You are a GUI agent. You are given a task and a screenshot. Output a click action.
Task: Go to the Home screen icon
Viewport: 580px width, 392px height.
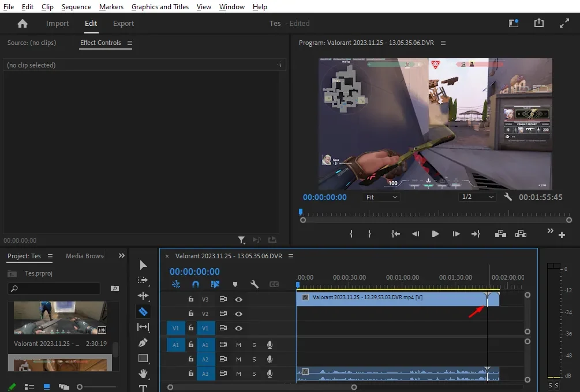click(23, 24)
